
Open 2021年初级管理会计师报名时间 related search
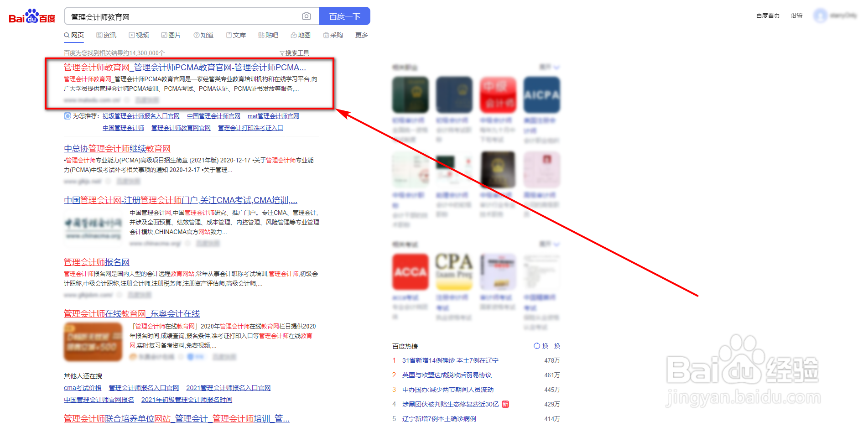pyautogui.click(x=187, y=400)
